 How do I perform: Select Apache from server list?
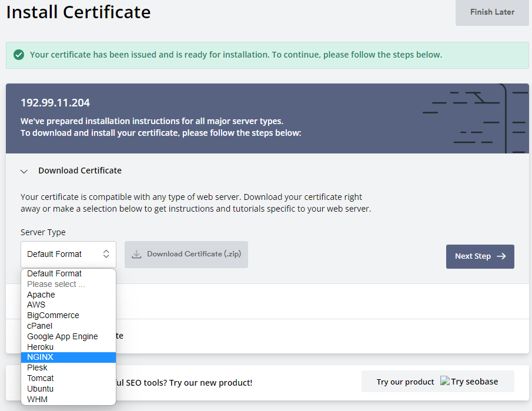pos(69,295)
